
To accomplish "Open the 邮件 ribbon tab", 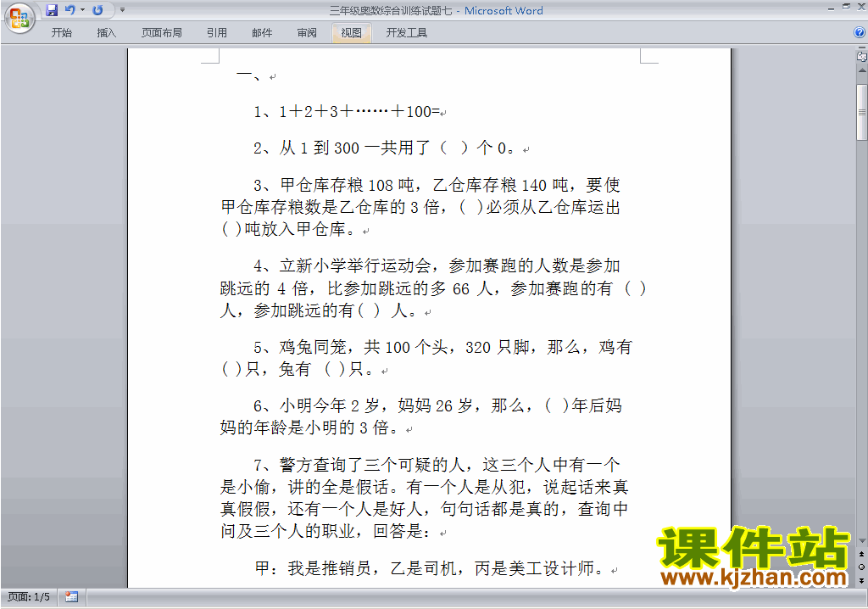I will click(x=262, y=33).
